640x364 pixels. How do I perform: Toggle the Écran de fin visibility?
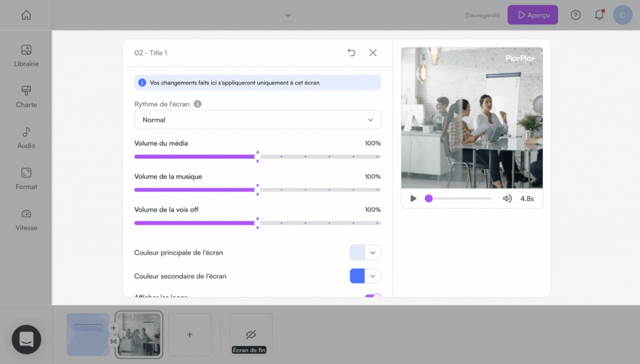(251, 334)
